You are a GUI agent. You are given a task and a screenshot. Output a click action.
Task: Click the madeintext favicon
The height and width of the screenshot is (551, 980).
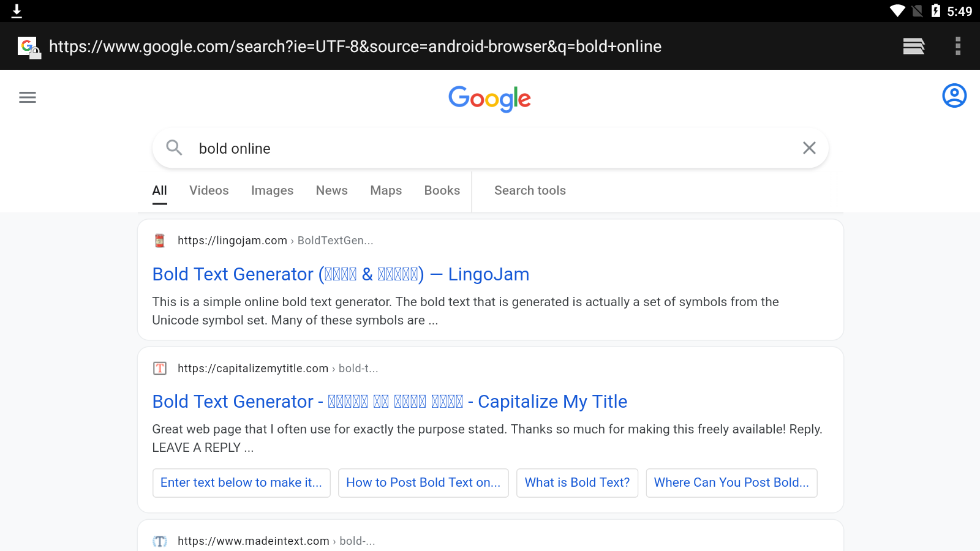click(x=159, y=541)
